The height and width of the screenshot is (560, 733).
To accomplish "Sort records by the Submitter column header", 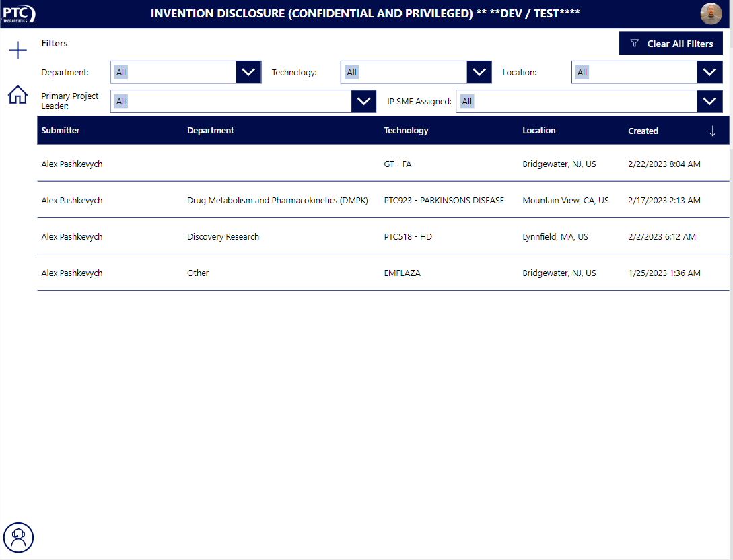I will point(61,131).
